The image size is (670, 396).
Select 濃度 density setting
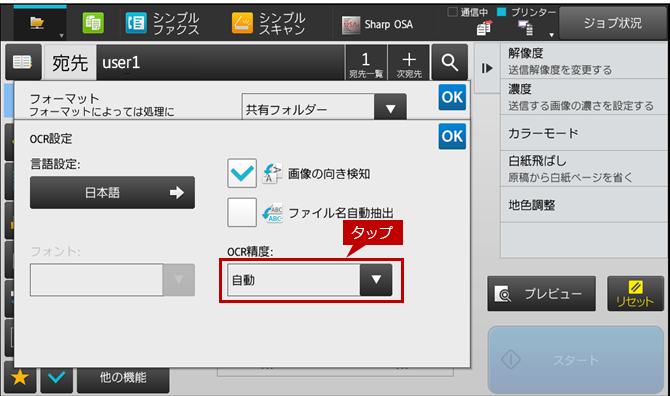pyautogui.click(x=584, y=97)
